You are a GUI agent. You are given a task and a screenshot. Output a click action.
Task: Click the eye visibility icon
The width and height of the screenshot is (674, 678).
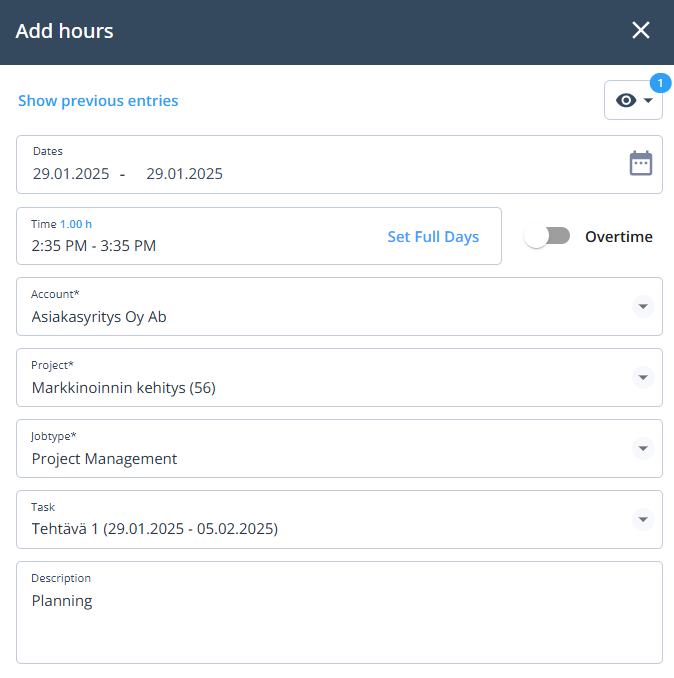(626, 100)
